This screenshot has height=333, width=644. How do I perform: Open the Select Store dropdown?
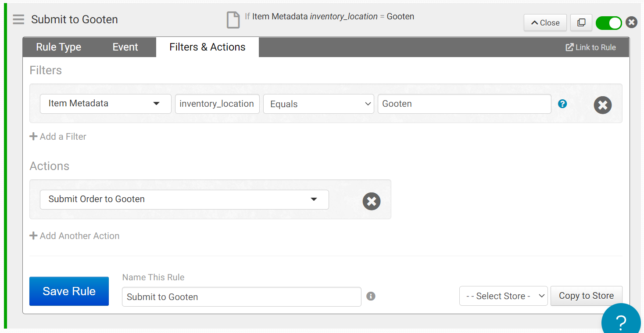pos(503,296)
